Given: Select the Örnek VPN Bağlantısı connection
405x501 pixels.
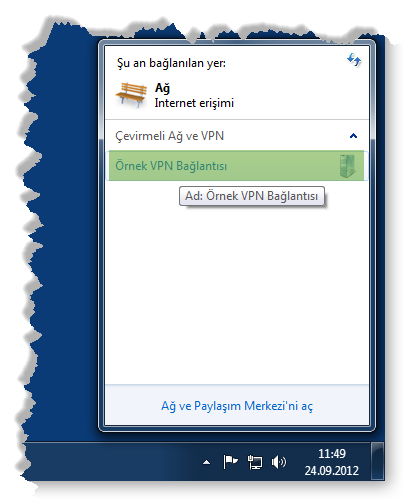Looking at the screenshot, I should coord(237,166).
